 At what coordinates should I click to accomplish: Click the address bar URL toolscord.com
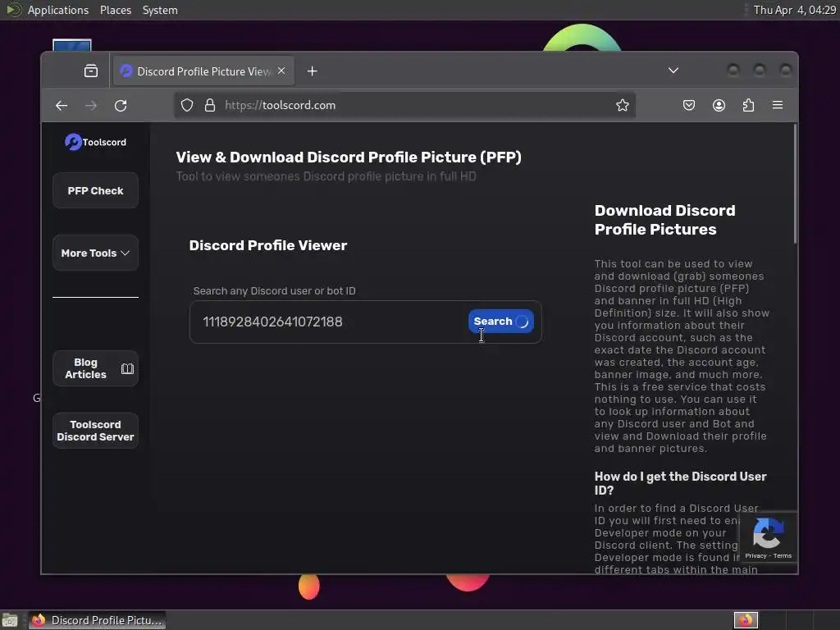281,105
